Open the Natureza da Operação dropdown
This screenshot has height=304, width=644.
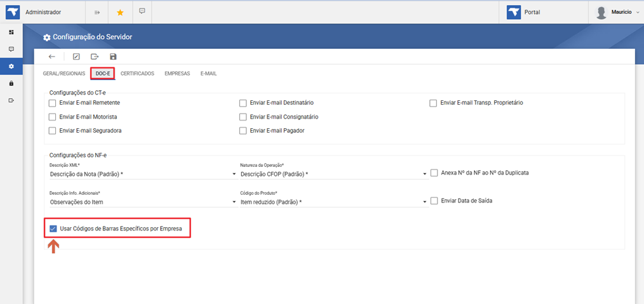[333, 174]
